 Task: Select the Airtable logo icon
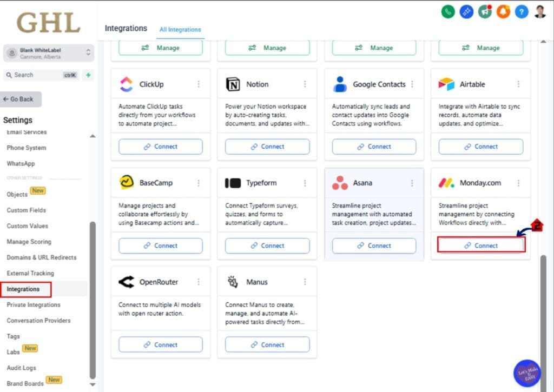pos(447,84)
